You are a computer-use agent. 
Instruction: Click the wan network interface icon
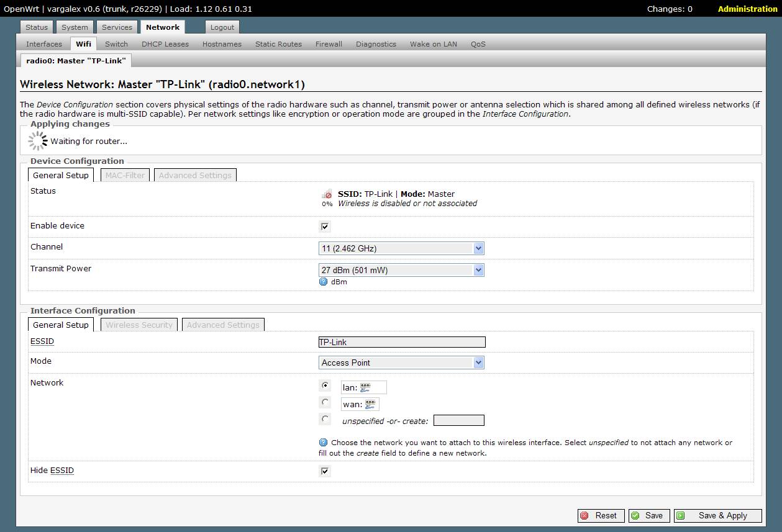(370, 404)
